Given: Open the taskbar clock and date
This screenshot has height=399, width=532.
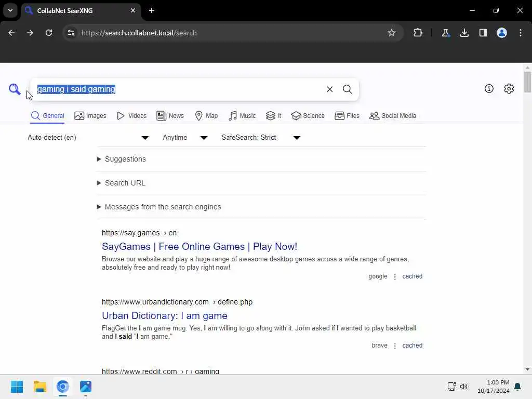Looking at the screenshot, I should tap(494, 387).
